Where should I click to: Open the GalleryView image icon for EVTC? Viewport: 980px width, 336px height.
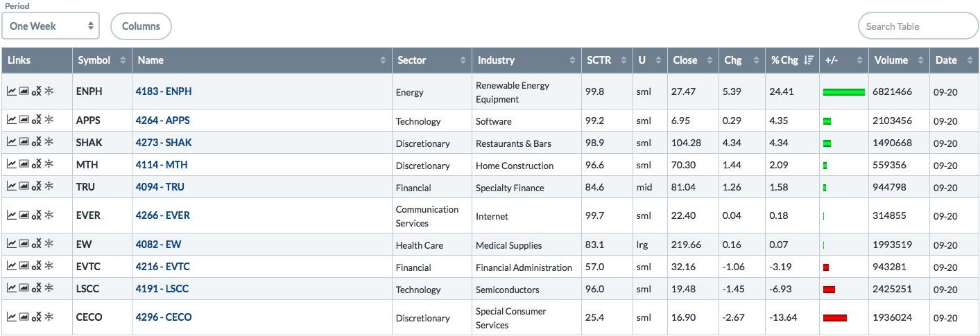point(24,266)
